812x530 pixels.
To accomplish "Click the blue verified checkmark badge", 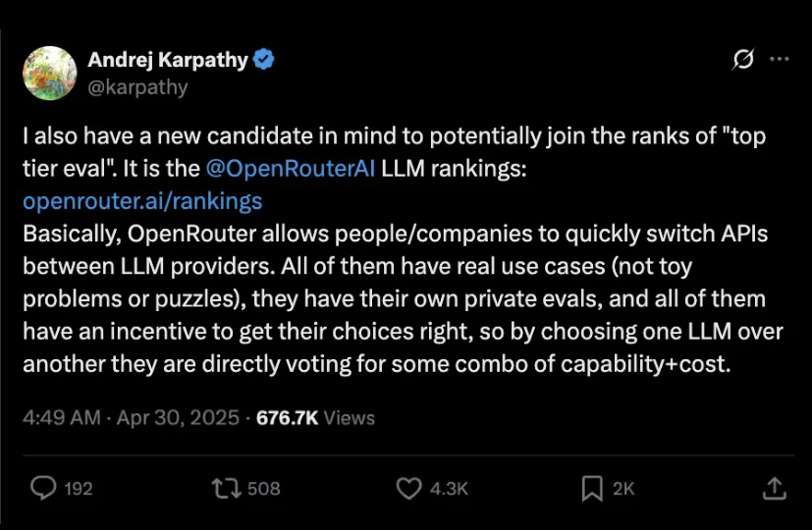I will 264,60.
